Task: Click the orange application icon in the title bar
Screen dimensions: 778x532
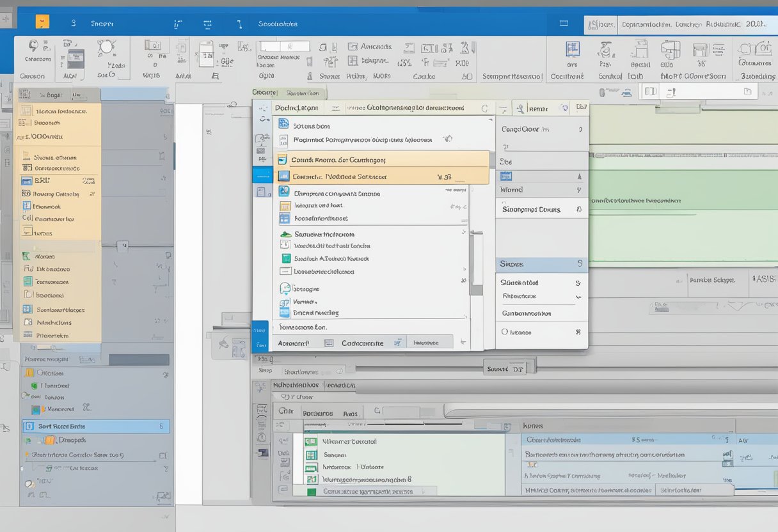Action: 41,21
